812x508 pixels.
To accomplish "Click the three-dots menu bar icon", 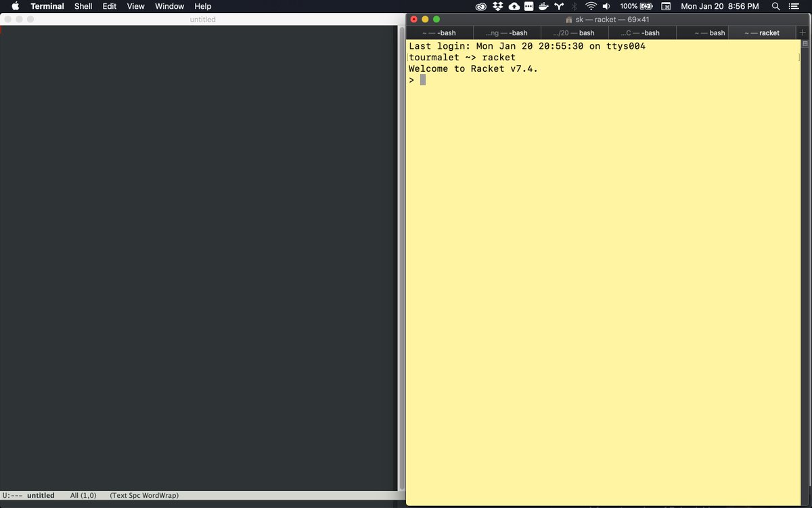I will point(528,6).
